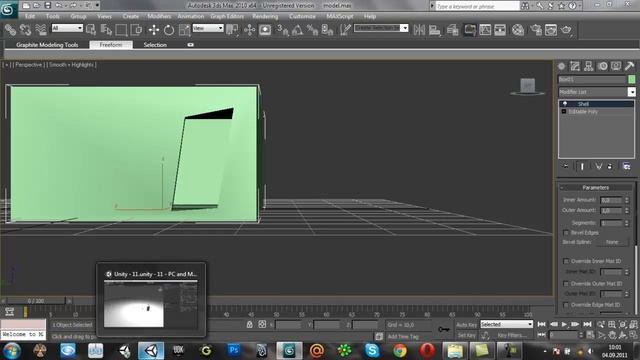
Task: Open the 3ds Max application menu button
Action: pyautogui.click(x=8, y=9)
